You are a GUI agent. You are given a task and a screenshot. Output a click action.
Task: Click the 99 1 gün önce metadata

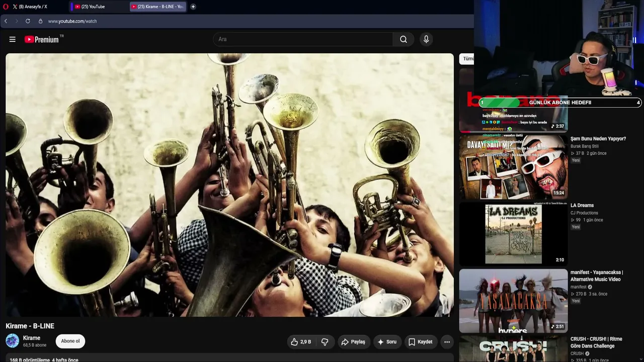pos(587,220)
